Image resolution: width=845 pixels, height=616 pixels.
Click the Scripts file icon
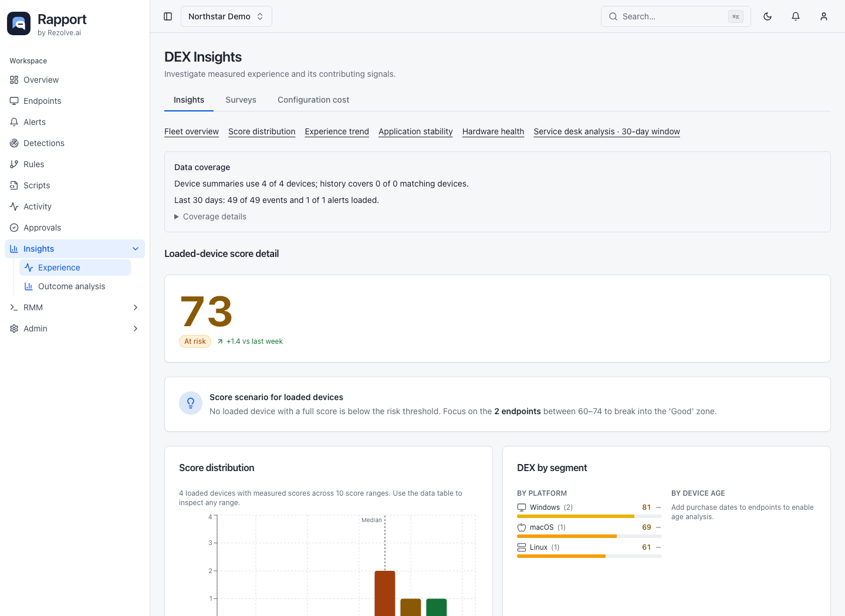(14, 185)
